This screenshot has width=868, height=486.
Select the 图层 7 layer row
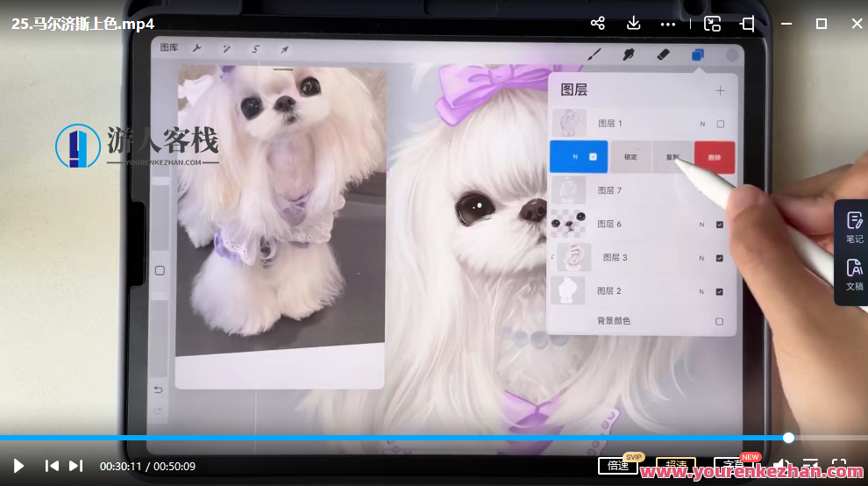pyautogui.click(x=642, y=190)
